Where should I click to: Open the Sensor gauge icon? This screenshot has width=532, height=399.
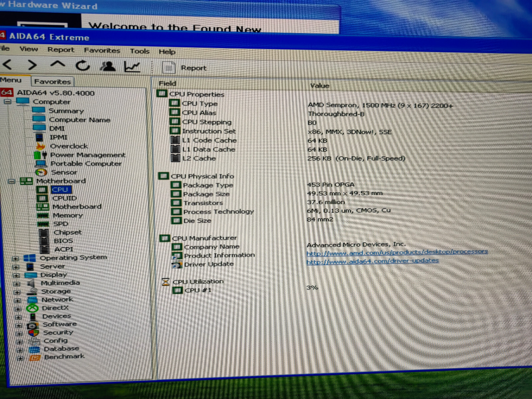(x=41, y=172)
